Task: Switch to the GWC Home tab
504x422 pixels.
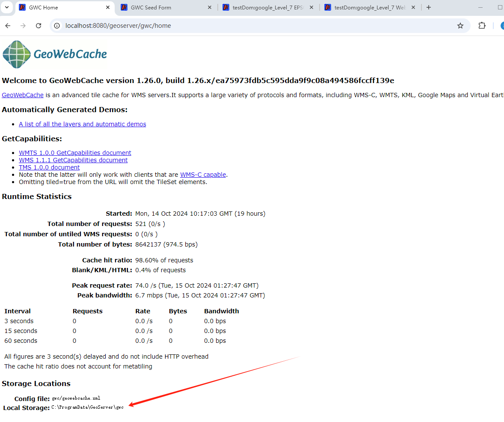Action: [x=64, y=7]
